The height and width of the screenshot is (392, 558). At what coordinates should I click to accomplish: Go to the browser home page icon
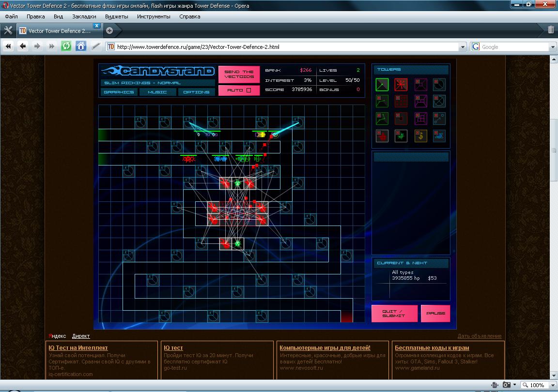pos(81,46)
